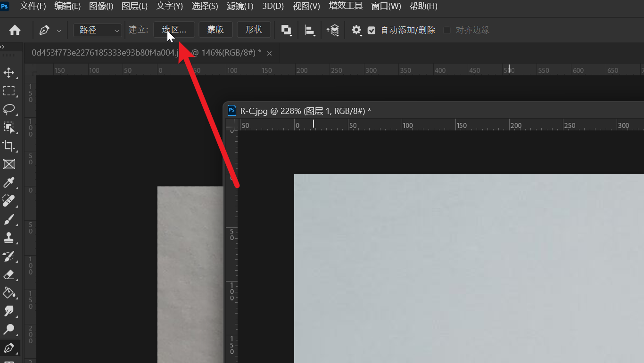Viewport: 644px width, 363px height.
Task: Expand the toolbar with the double-arrow
Action: tap(2, 47)
